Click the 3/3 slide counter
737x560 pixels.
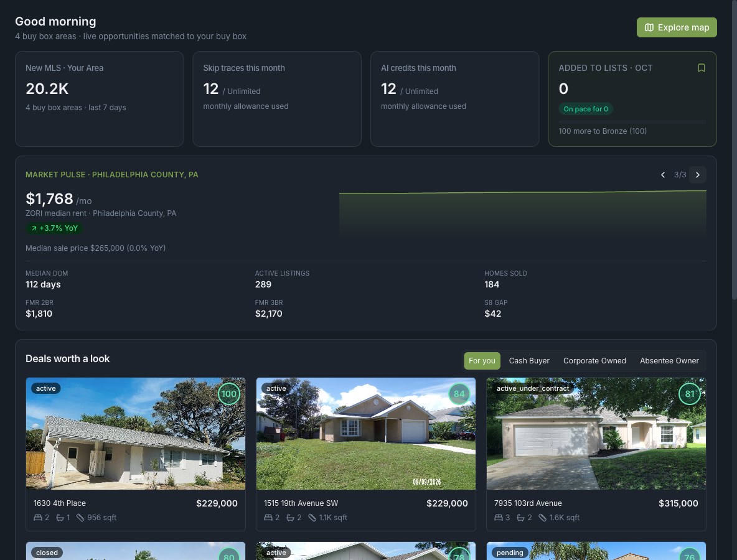680,175
